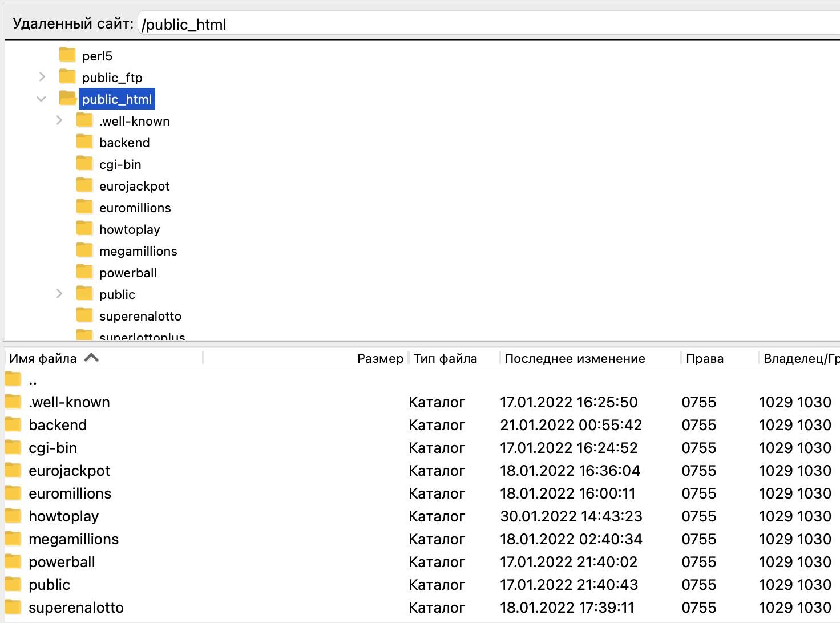840x623 pixels.
Task: Expand the public_ftp tree folder
Action: 42,76
